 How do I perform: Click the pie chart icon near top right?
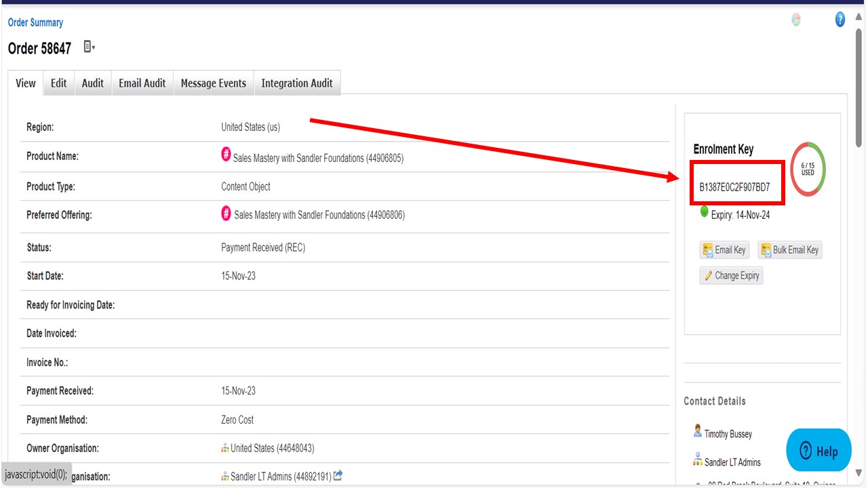(x=796, y=20)
